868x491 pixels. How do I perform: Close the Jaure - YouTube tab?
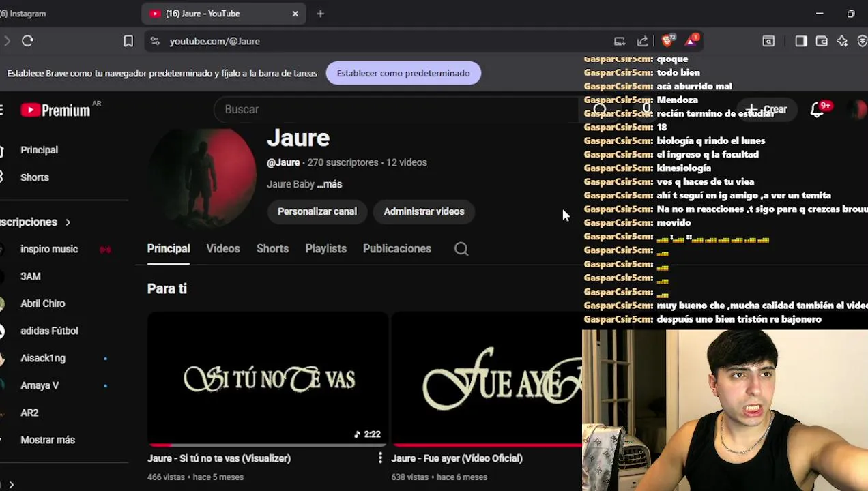[x=295, y=14]
